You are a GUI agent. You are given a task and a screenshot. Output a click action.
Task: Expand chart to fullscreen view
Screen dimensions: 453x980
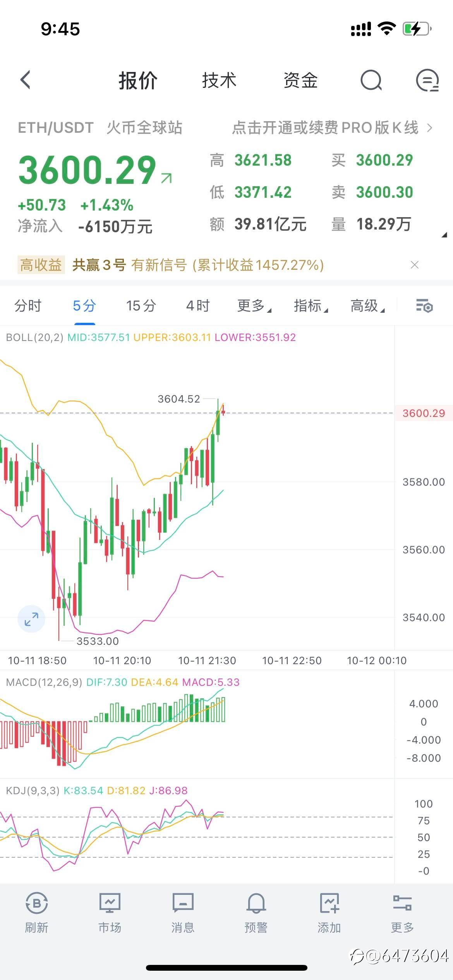tap(31, 618)
